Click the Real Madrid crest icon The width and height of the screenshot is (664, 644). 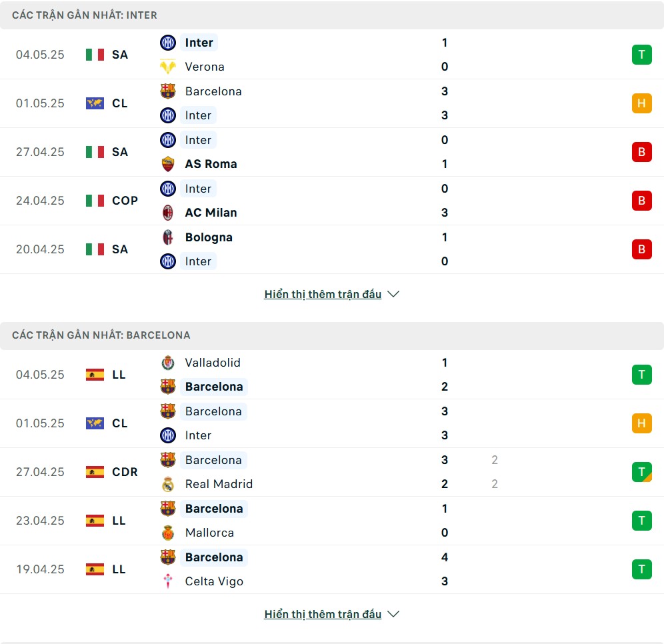[x=168, y=484]
